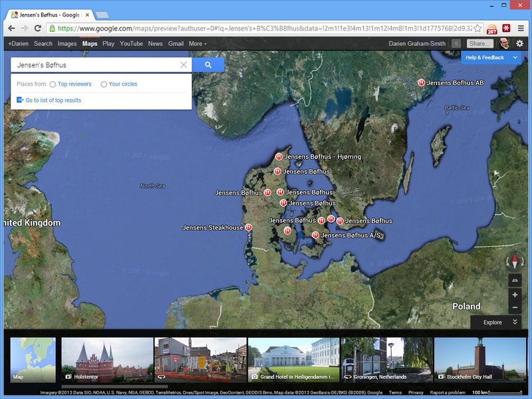The image size is (532, 399).
Task: Open Gmail from the Google bar
Action: click(176, 44)
